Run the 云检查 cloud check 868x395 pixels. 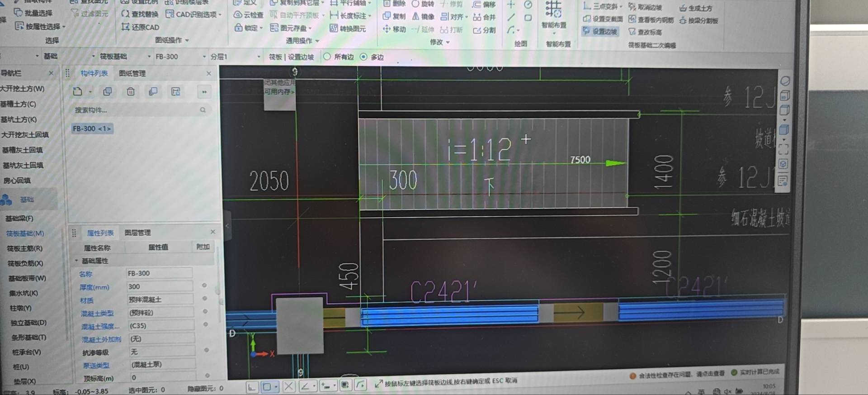coord(248,15)
